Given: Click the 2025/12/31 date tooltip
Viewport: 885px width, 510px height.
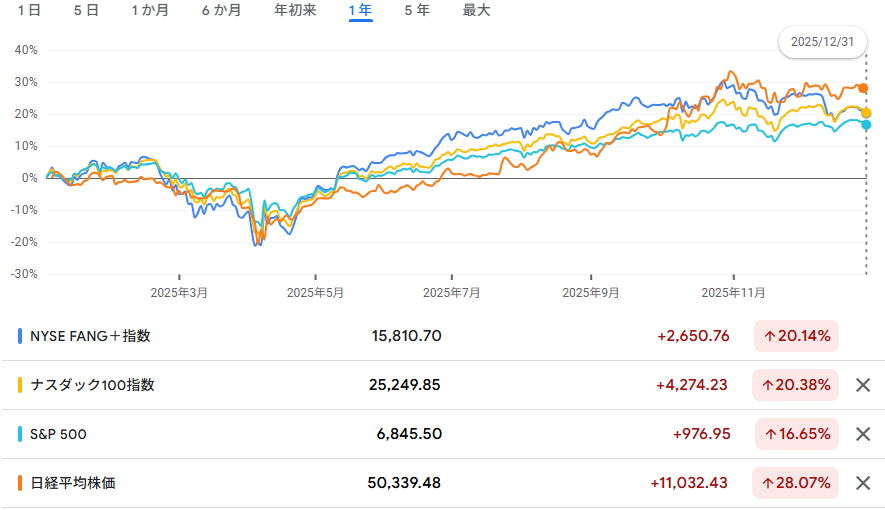Looking at the screenshot, I should (x=822, y=42).
